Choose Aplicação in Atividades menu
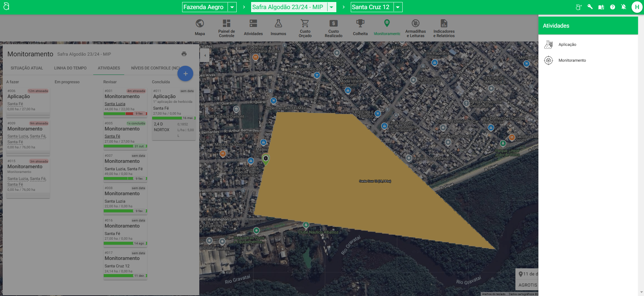The width and height of the screenshot is (644, 296). point(567,45)
